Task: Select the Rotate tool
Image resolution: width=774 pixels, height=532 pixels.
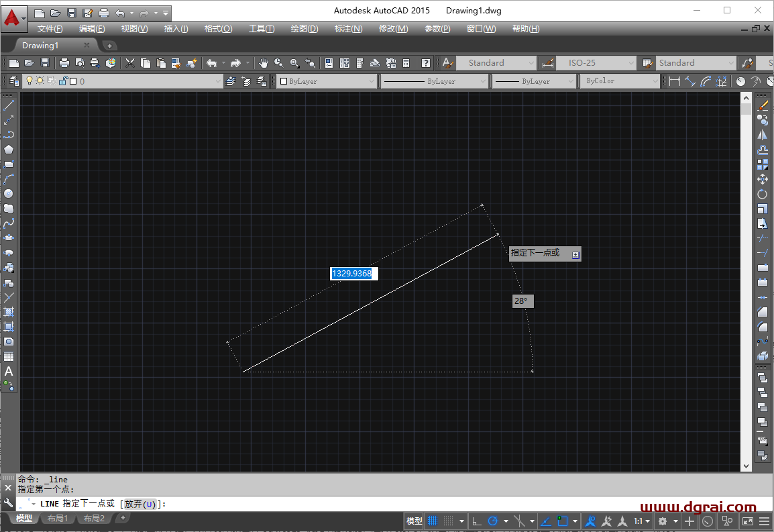Action: tap(763, 194)
